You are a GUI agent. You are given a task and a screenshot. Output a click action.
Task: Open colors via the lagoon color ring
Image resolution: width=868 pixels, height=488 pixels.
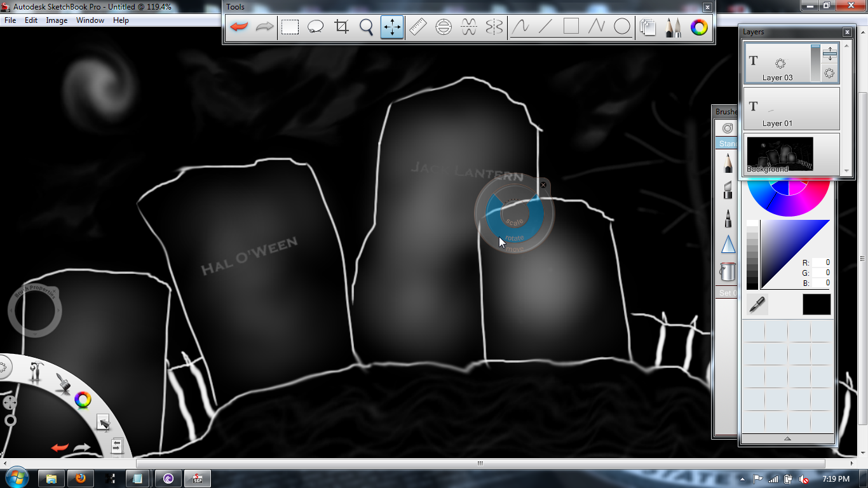click(83, 400)
